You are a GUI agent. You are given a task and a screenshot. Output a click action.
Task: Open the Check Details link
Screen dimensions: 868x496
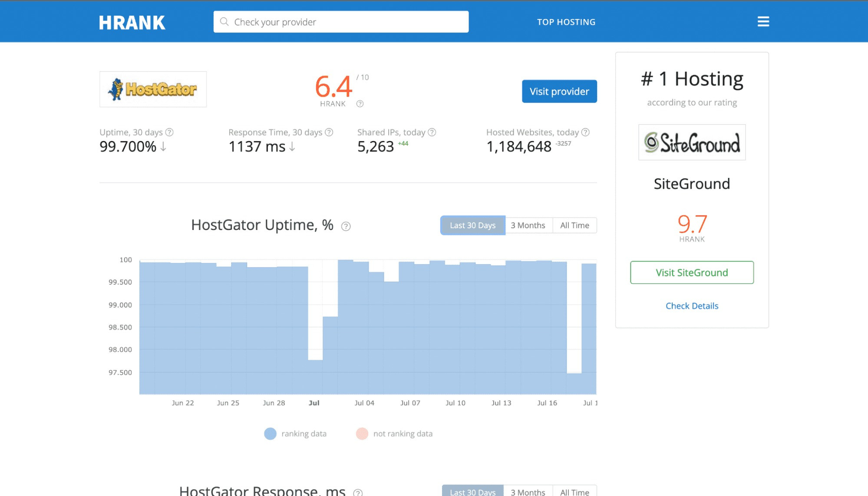(x=692, y=306)
